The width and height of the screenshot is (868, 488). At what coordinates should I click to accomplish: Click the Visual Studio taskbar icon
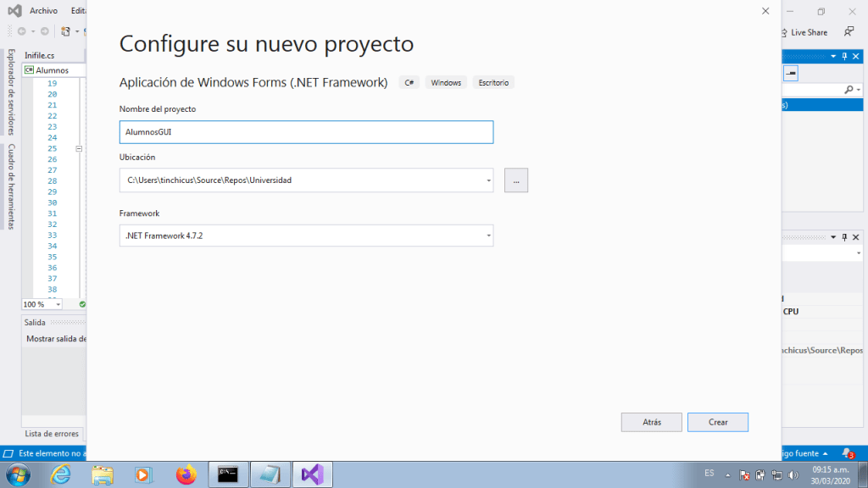(x=312, y=474)
